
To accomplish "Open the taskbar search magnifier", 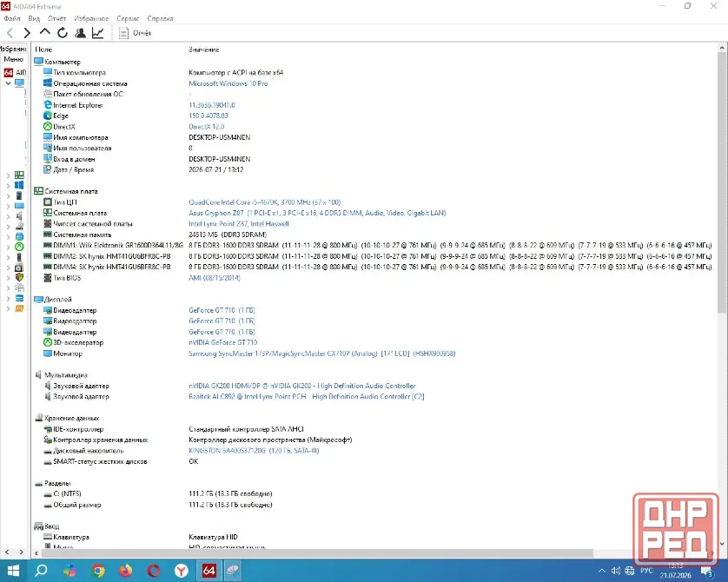I will tap(42, 571).
